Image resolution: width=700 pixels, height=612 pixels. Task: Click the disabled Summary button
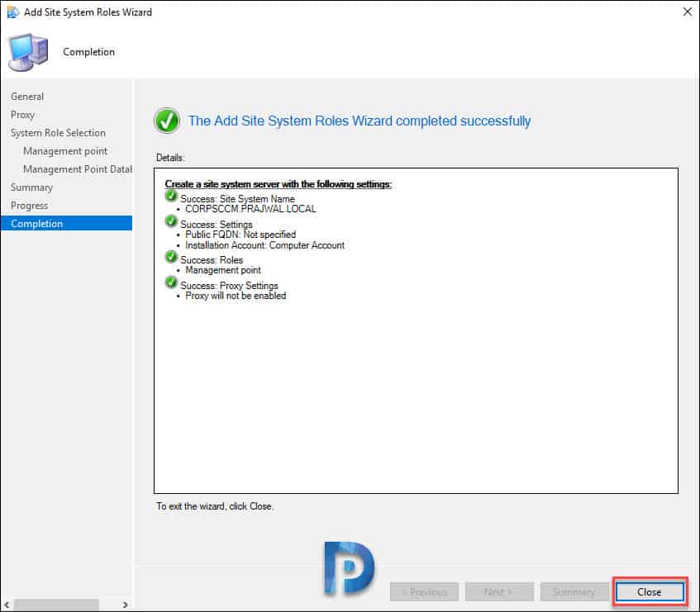pos(574,592)
